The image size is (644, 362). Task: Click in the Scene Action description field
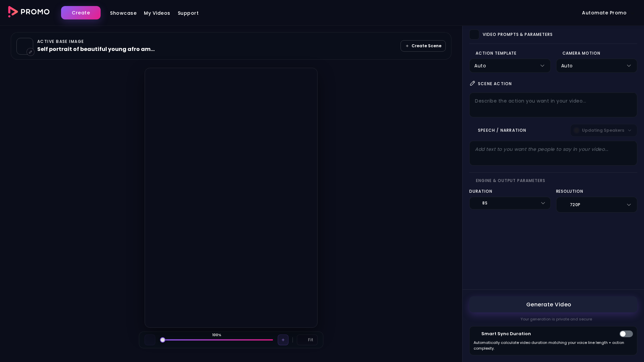[553, 105]
